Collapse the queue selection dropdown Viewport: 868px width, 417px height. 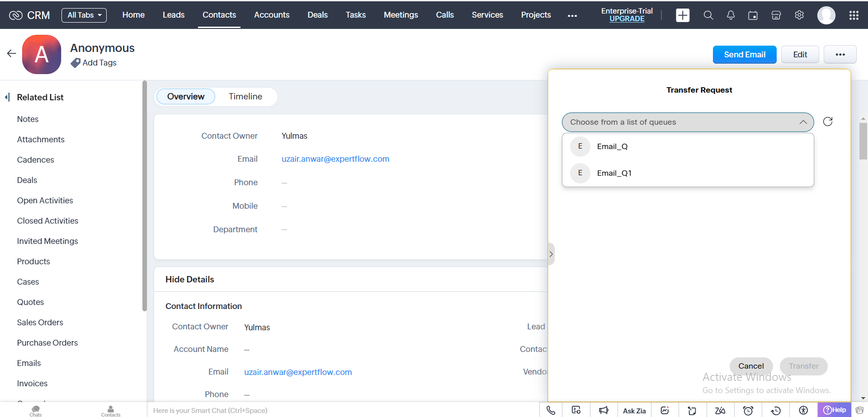[803, 122]
